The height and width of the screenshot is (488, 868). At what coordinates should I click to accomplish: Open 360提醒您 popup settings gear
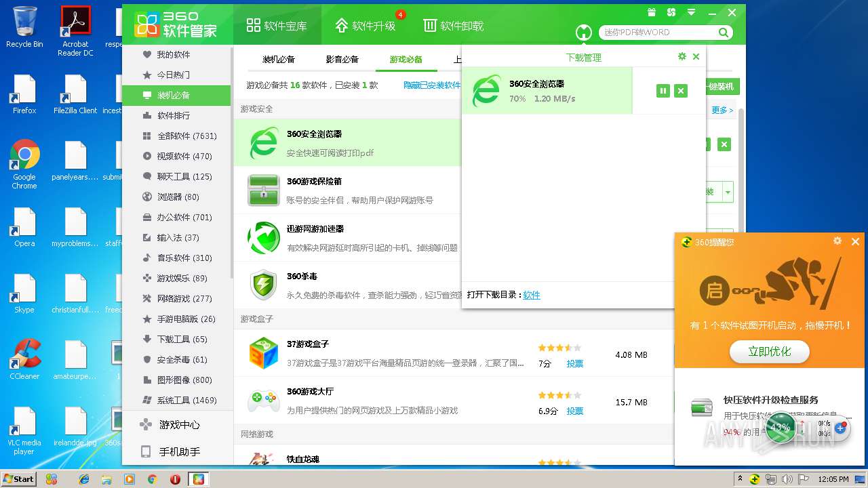coord(837,241)
